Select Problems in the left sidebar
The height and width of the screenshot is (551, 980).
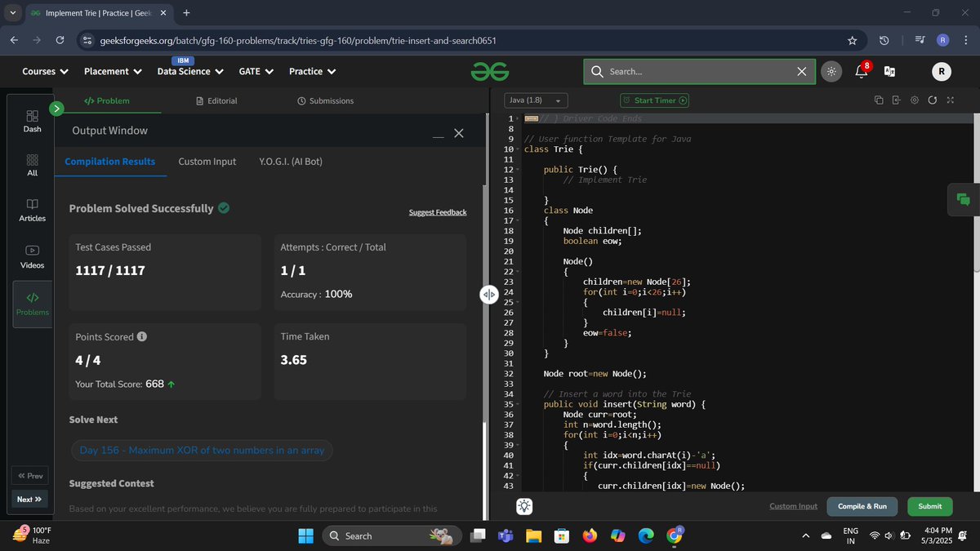[33, 304]
